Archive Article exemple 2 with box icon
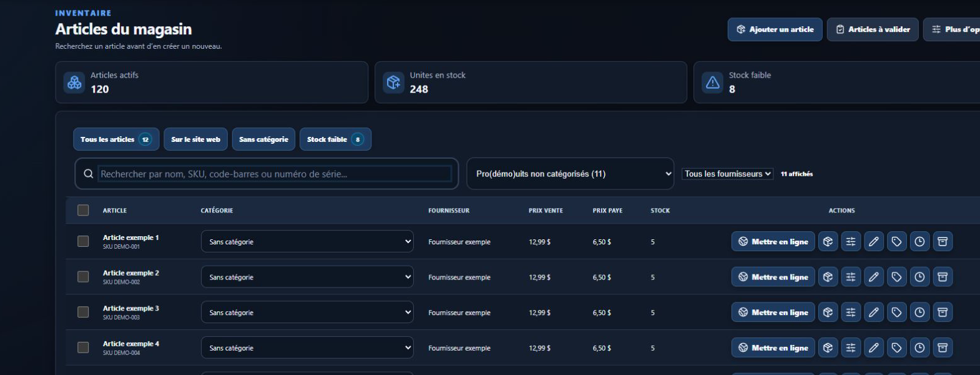This screenshot has height=375, width=980. 943,277
